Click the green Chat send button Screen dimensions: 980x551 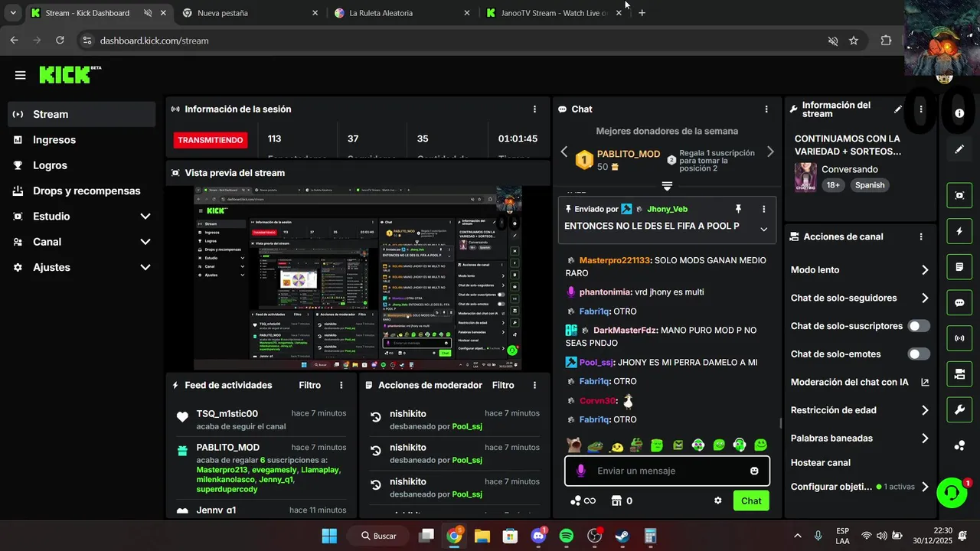[751, 500]
